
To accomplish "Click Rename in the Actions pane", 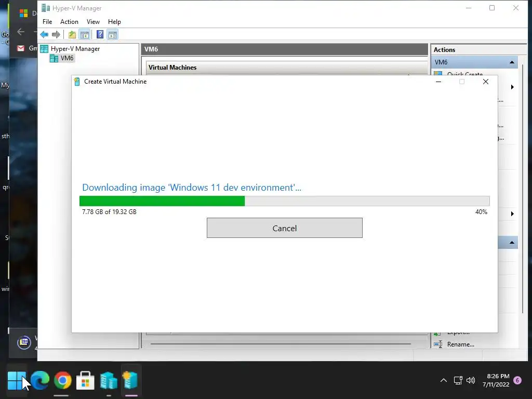I will point(460,344).
